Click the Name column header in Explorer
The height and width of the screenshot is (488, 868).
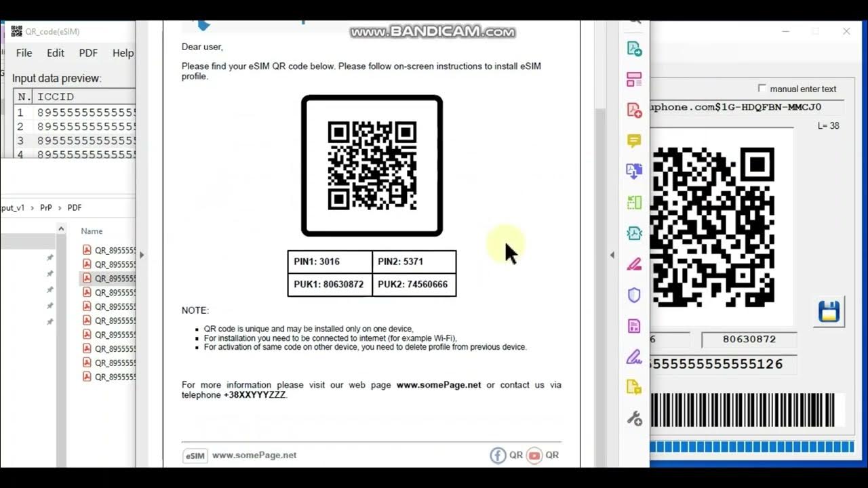(92, 231)
